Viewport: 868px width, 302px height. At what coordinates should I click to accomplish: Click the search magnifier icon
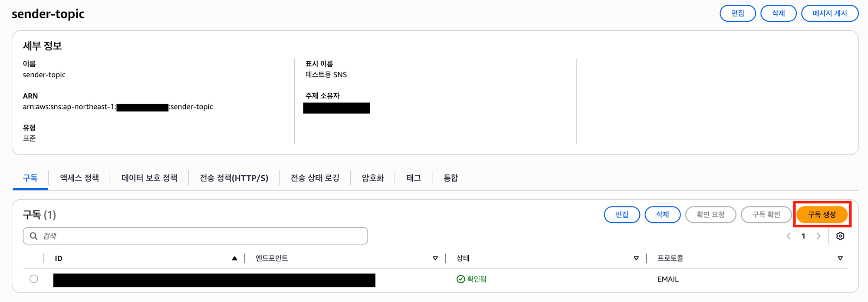[x=33, y=236]
